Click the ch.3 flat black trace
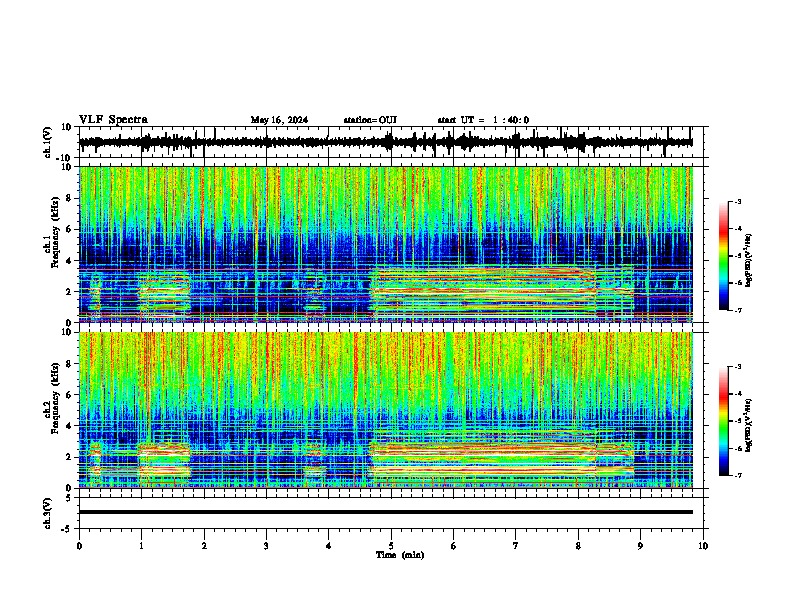Image resolution: width=792 pixels, height=612 pixels. (x=386, y=512)
